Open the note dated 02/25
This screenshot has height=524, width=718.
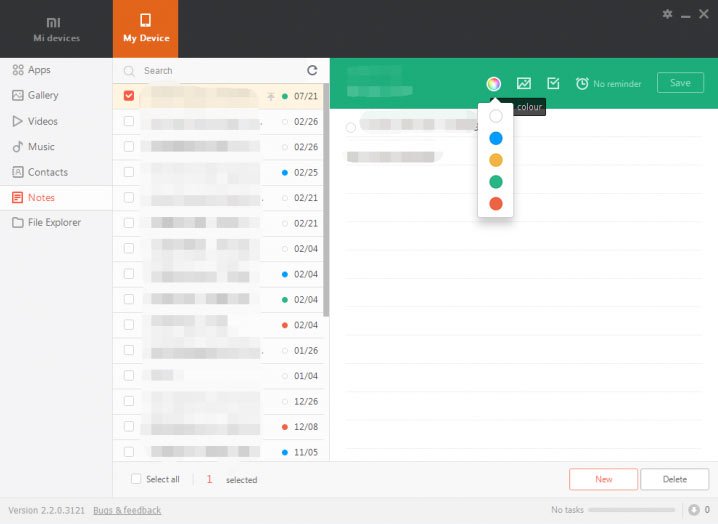[218, 172]
